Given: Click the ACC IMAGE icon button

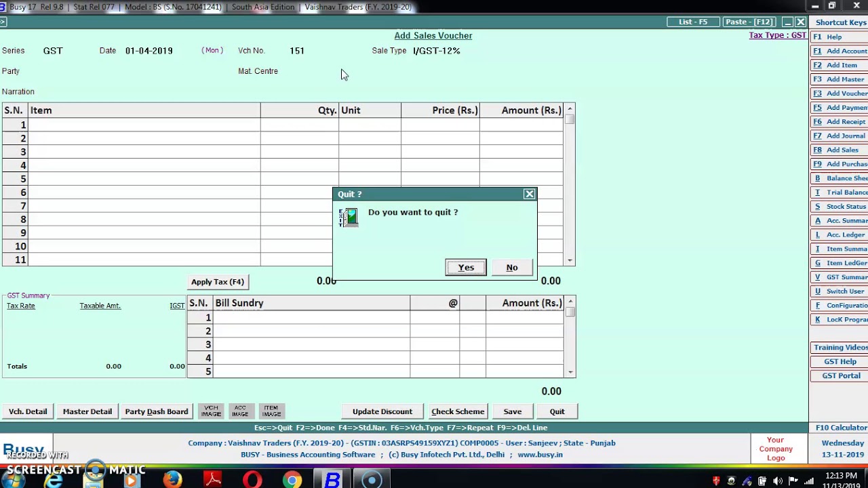Looking at the screenshot, I should (241, 411).
